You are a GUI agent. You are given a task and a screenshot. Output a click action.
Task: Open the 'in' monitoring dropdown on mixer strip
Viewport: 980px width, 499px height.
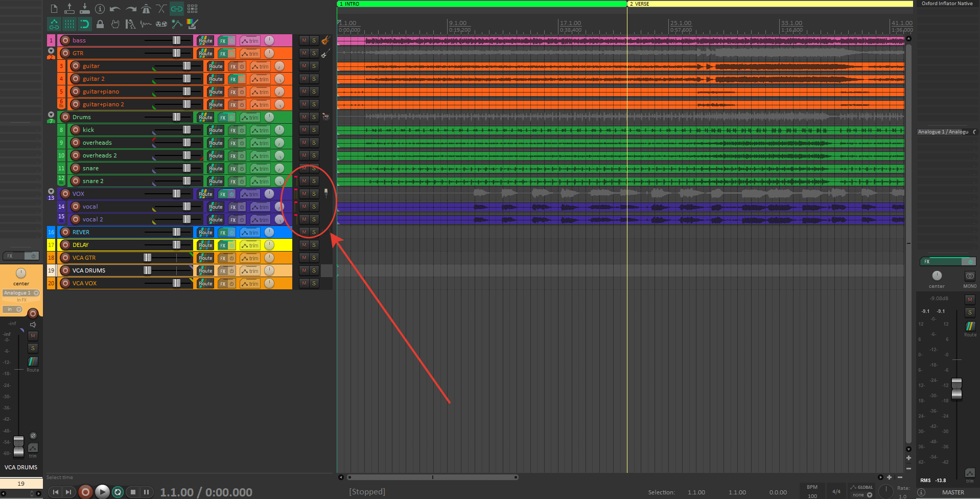click(12, 309)
